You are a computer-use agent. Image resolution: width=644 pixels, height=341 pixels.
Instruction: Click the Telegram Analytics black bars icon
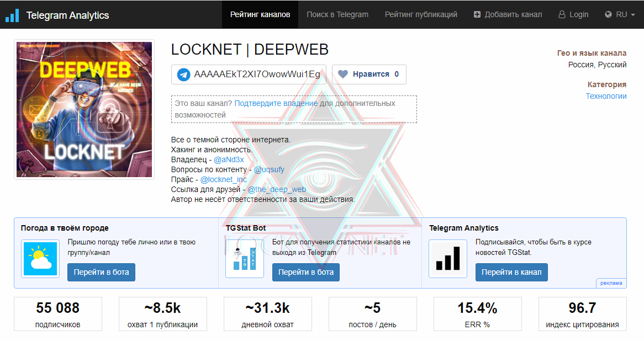(x=448, y=259)
